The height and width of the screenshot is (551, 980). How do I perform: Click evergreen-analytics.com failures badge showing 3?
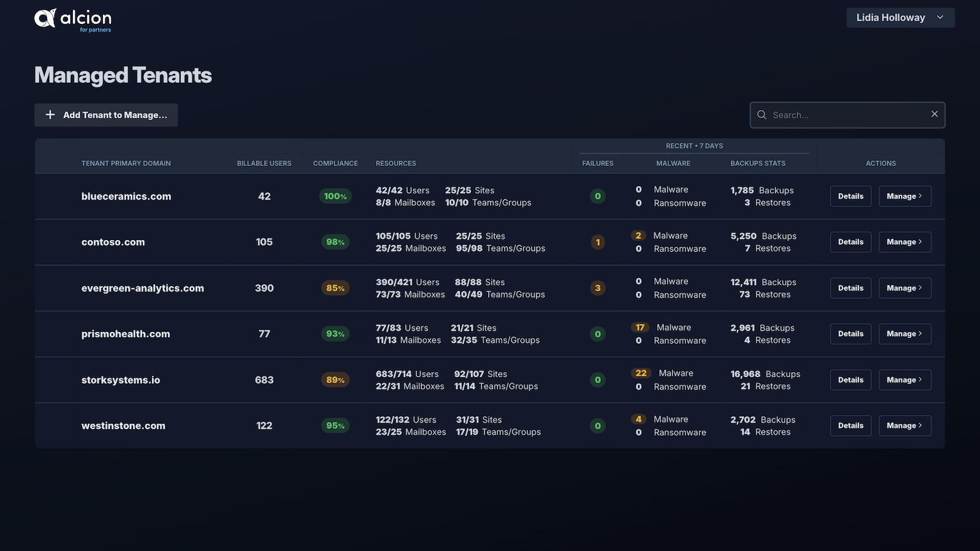tap(598, 288)
